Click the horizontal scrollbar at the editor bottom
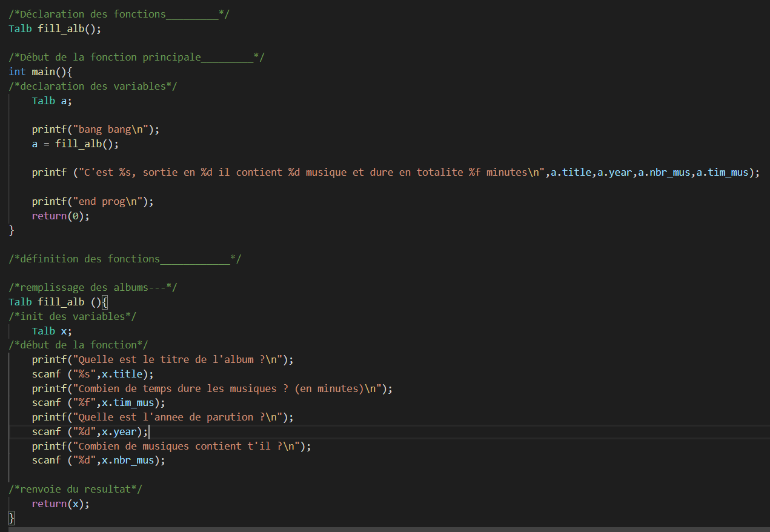The width and height of the screenshot is (770, 532). click(x=388, y=529)
